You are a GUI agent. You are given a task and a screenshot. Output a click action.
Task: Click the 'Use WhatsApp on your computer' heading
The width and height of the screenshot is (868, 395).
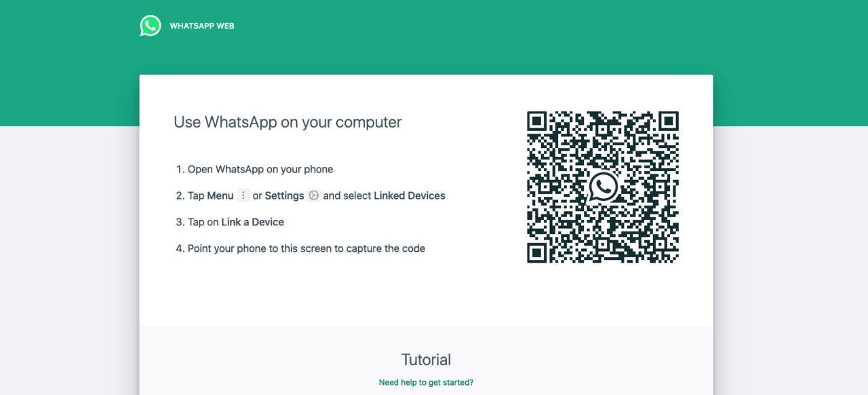pyautogui.click(x=288, y=122)
